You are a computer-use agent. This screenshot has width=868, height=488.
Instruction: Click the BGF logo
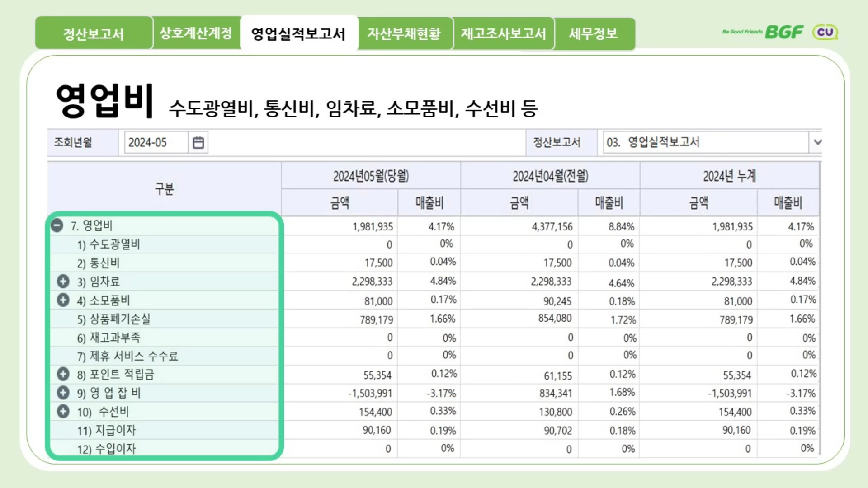coord(784,32)
